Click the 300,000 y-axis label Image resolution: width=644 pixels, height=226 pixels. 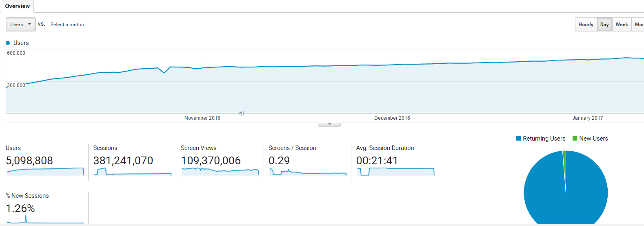click(x=16, y=85)
